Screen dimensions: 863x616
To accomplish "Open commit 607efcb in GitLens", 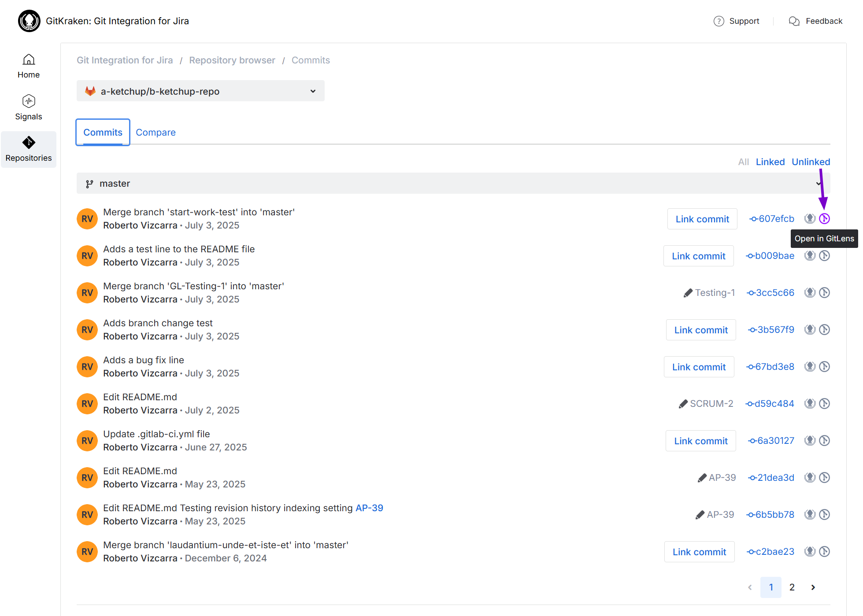I will pyautogui.click(x=825, y=218).
